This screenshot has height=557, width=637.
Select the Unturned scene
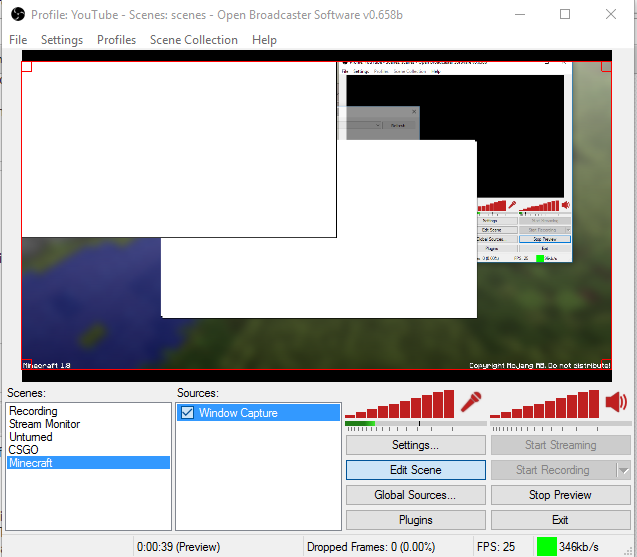88,437
